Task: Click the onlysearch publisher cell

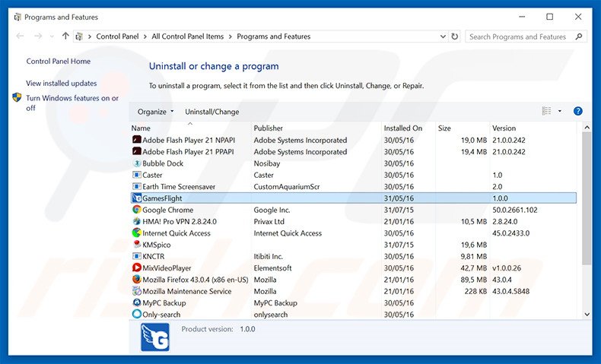Action: click(270, 315)
